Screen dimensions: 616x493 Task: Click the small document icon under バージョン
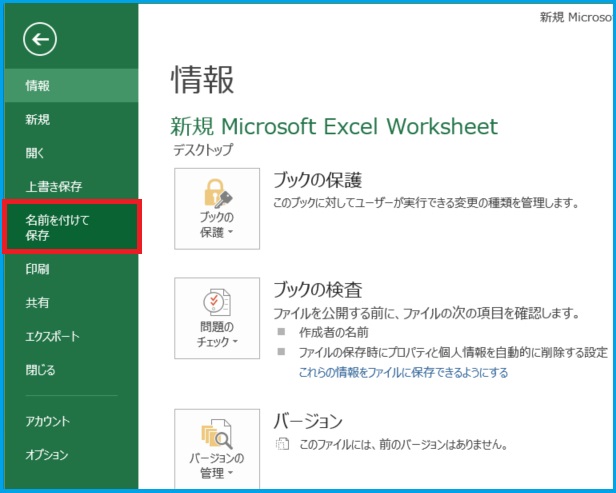(x=283, y=444)
